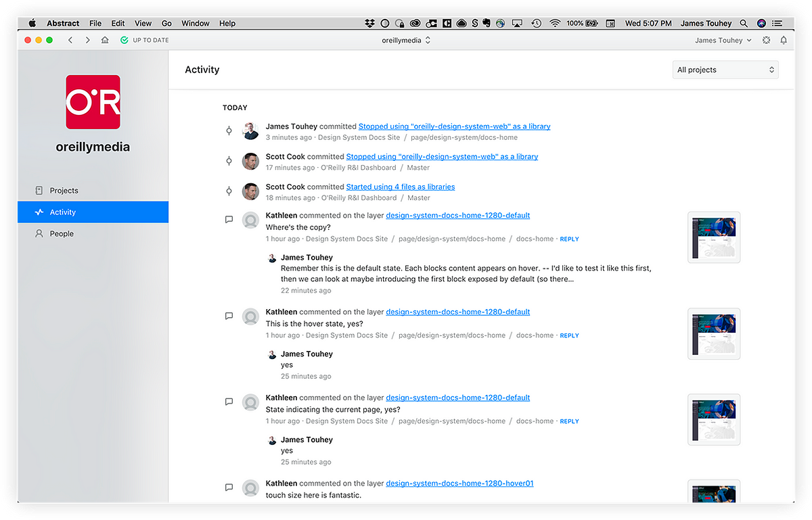
Task: Click the Wi-Fi menu bar icon
Action: 555,23
